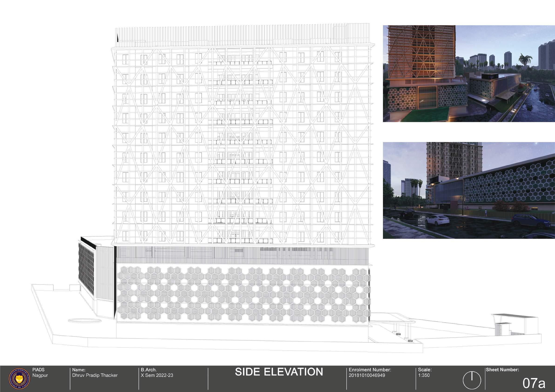This screenshot has width=555, height=392.
Task: Select the name Dhruv Pradip Thacker
Action: (95, 375)
